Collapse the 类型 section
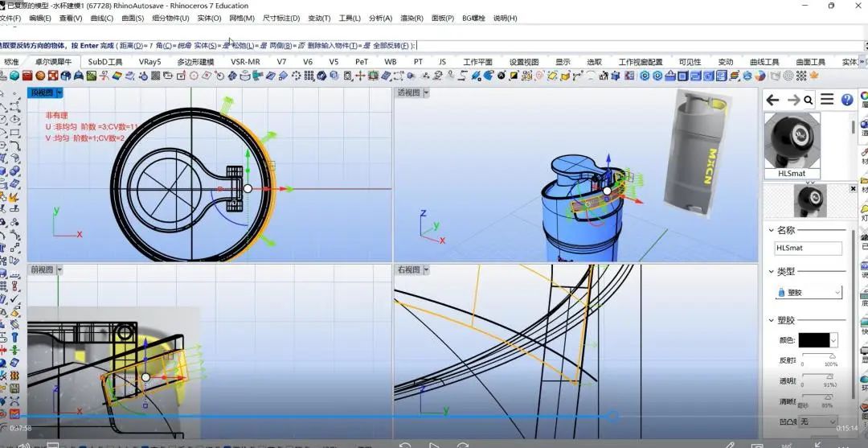The width and height of the screenshot is (868, 448). [772, 271]
